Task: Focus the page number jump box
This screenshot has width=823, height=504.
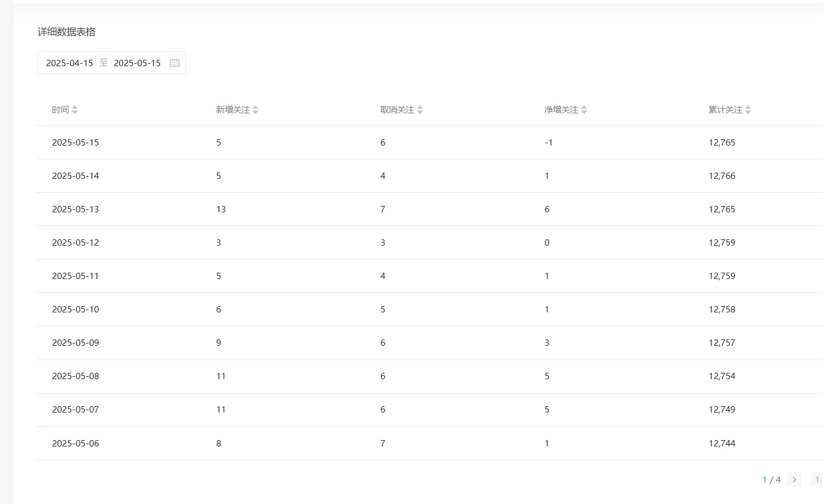Action: point(817,479)
